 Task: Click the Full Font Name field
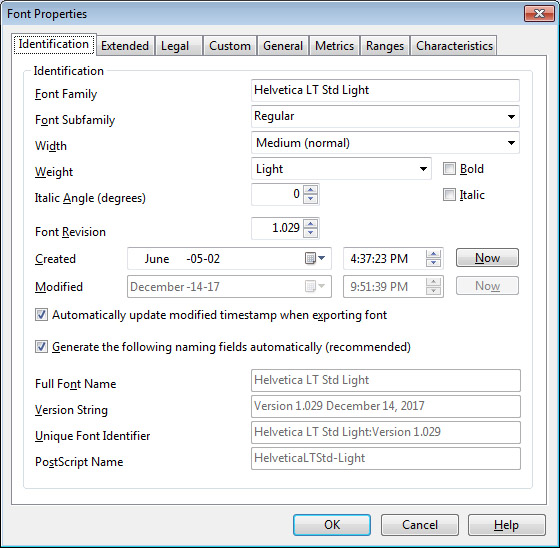386,380
